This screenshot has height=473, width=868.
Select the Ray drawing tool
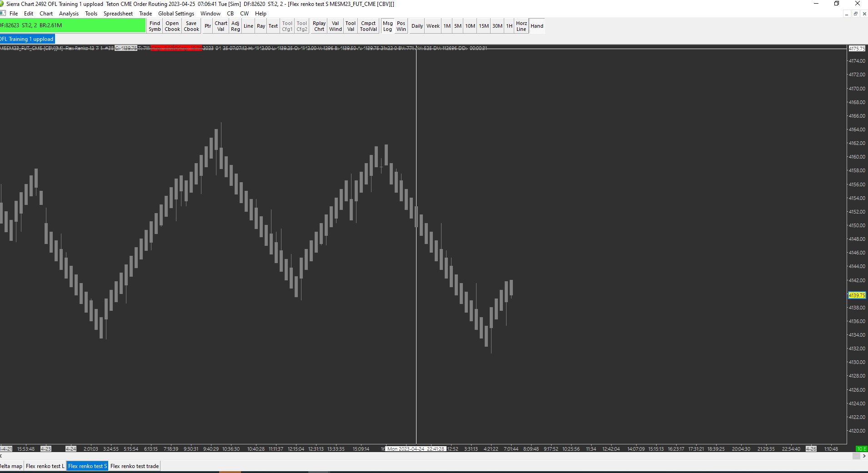[261, 26]
